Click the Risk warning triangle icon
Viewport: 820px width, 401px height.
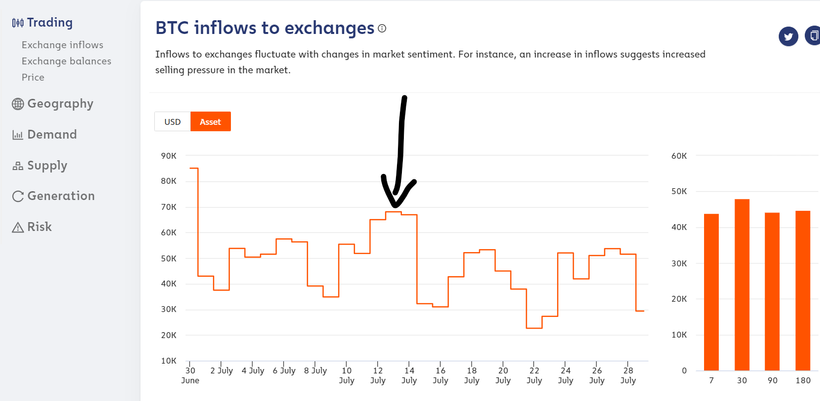[x=18, y=227]
